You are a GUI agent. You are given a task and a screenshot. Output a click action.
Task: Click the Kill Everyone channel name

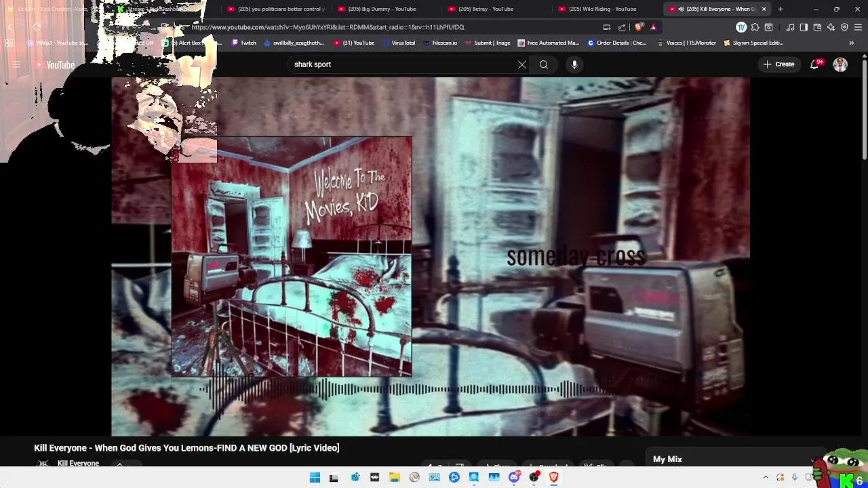[78, 464]
